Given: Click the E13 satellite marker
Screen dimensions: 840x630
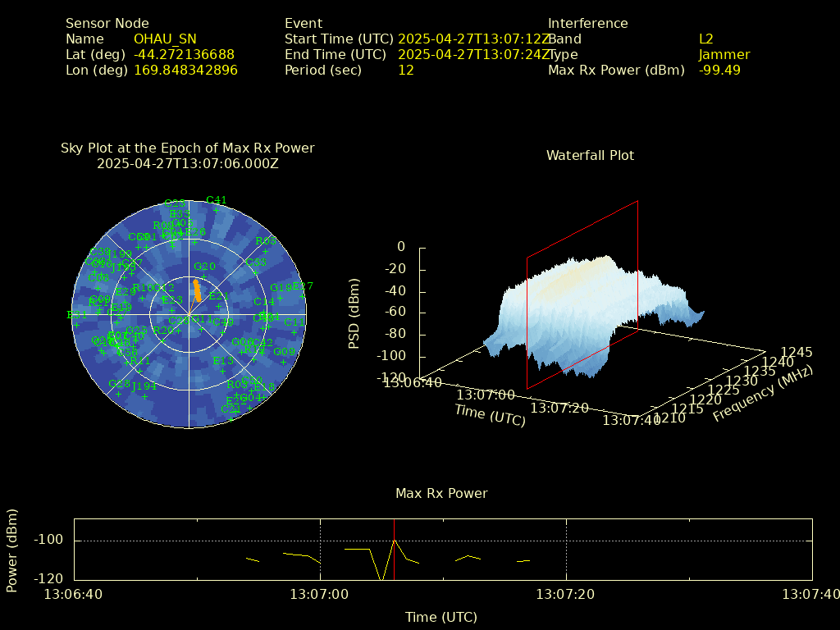Looking at the screenshot, I should coord(223,371).
